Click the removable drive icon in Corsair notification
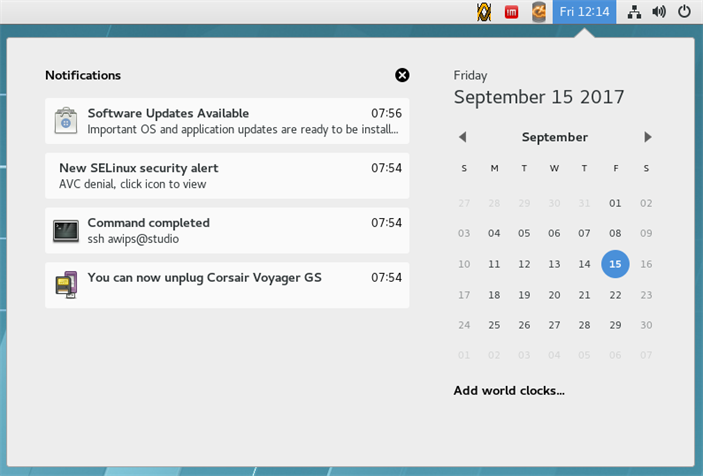The height and width of the screenshot is (476, 703). tap(66, 285)
